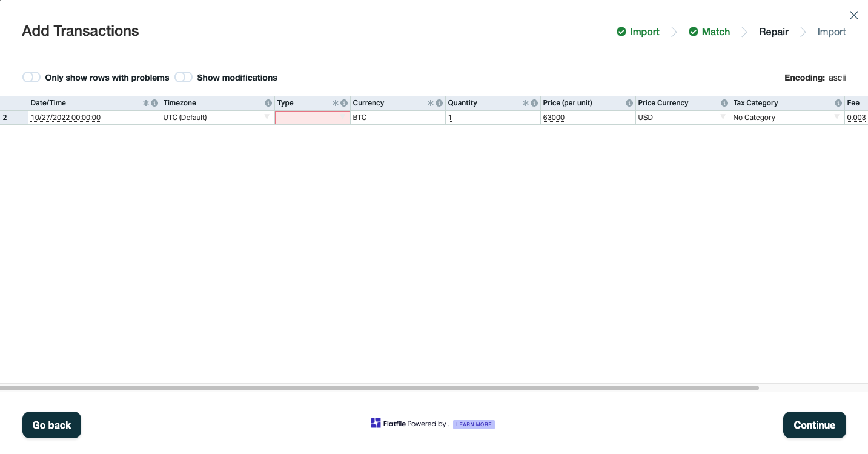Click info icon in Price (per unit) header
Image resolution: width=868 pixels, height=454 pixels.
629,103
